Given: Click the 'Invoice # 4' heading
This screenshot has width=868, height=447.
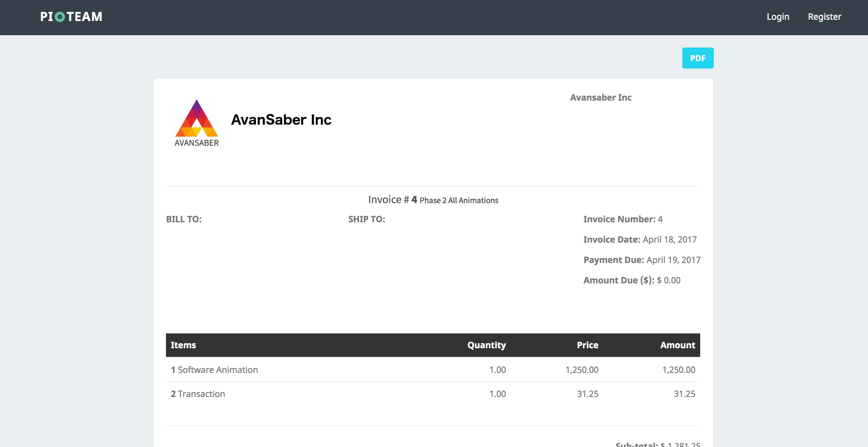Looking at the screenshot, I should [x=393, y=199].
